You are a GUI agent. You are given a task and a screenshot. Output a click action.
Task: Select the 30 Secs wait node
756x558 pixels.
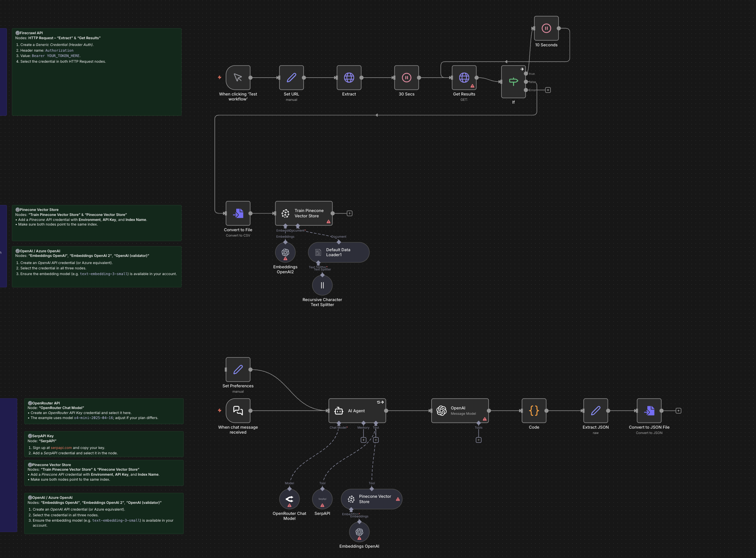[406, 77]
